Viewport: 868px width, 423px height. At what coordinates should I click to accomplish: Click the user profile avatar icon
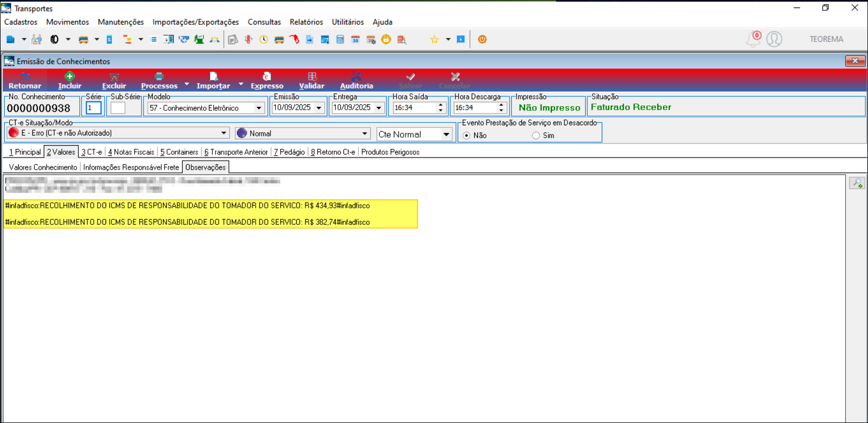[x=774, y=39]
